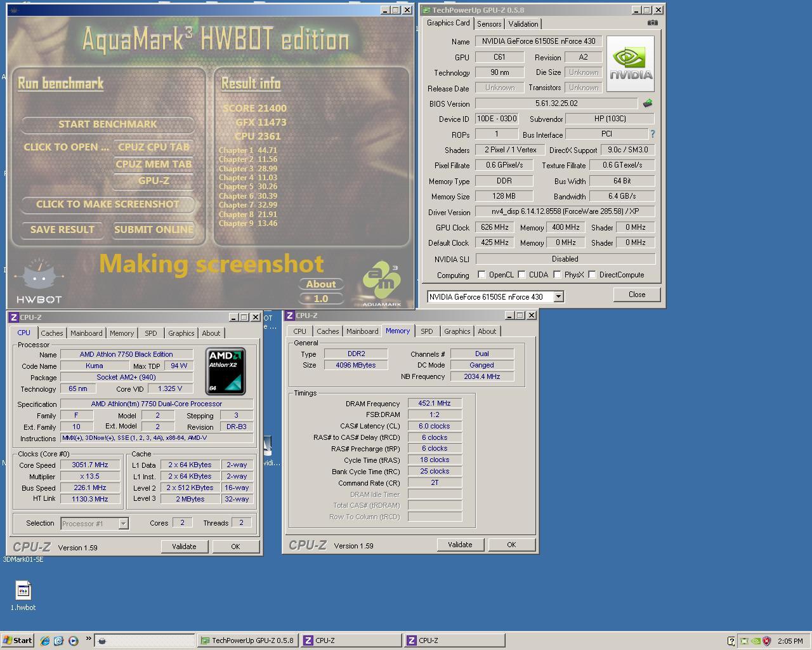Click SUBMIT ONLINE in AquaMark
The image size is (812, 650).
tap(154, 230)
